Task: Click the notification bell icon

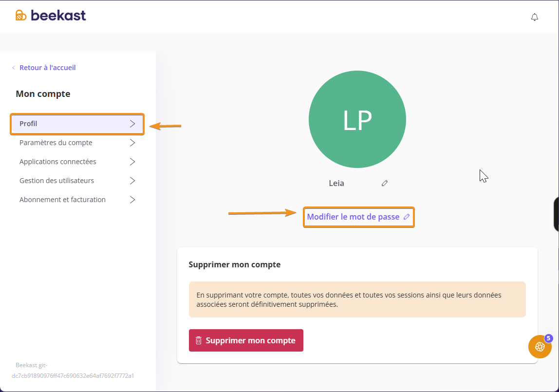Action: click(535, 17)
